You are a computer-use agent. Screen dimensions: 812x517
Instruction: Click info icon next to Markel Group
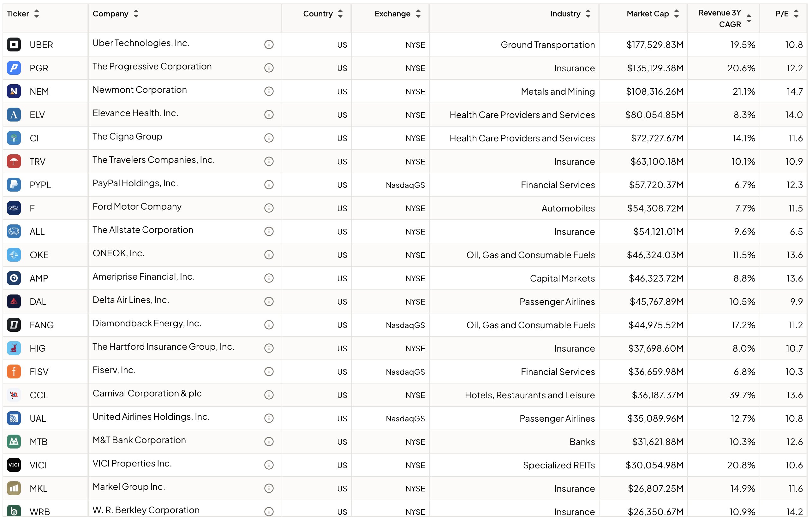(x=269, y=488)
